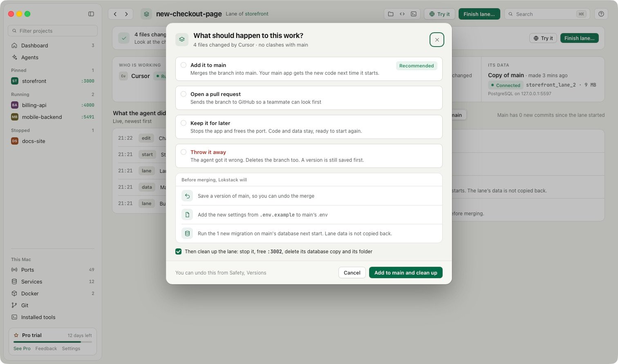The width and height of the screenshot is (618, 364).
Task: Click the Connected database status badge
Action: [x=506, y=85]
